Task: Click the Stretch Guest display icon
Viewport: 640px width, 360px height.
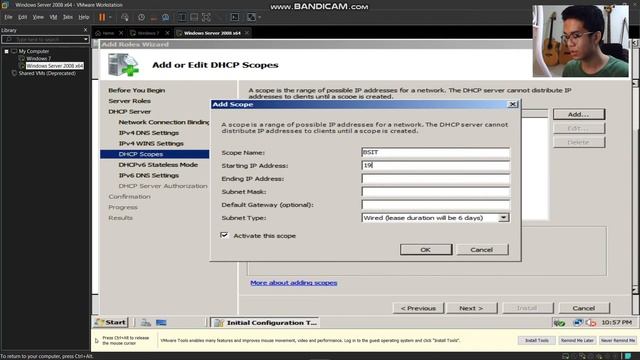Action: click(x=251, y=17)
